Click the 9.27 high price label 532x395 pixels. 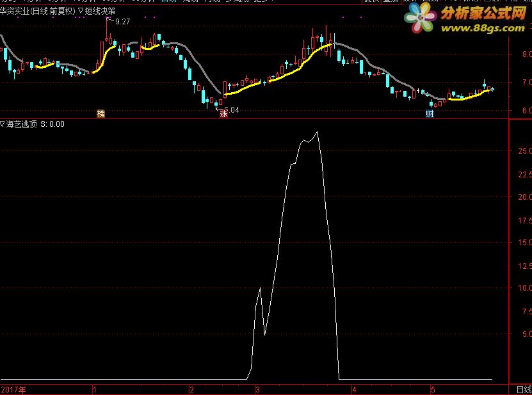click(122, 22)
